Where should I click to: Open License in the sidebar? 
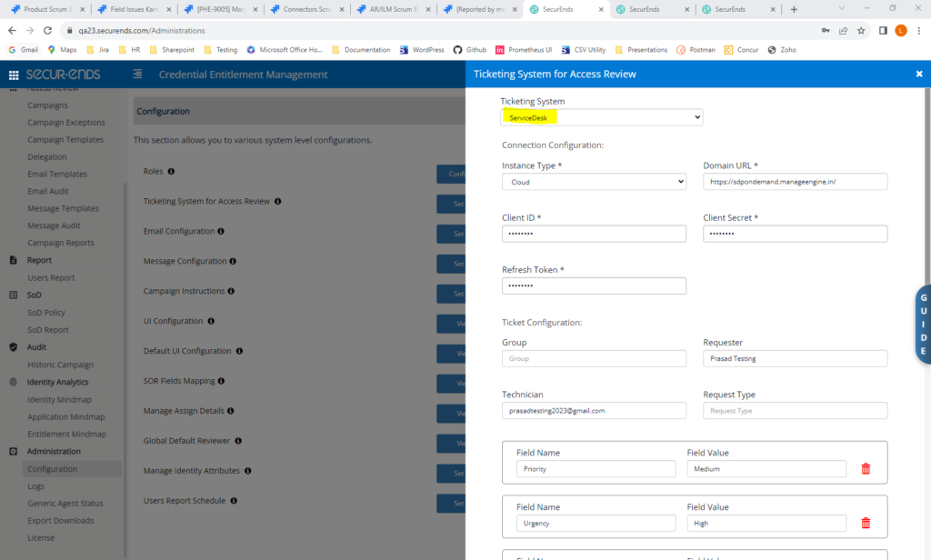41,537
